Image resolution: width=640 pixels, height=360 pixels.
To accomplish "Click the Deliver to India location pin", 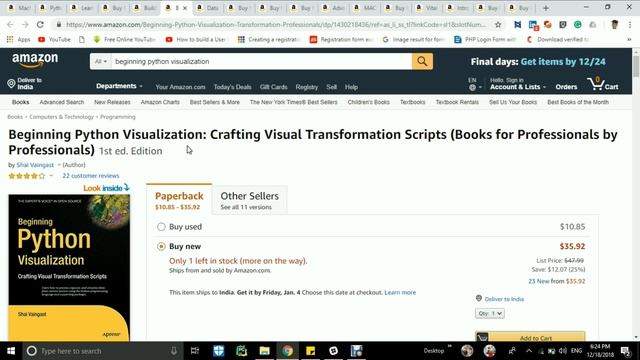I will [x=11, y=84].
